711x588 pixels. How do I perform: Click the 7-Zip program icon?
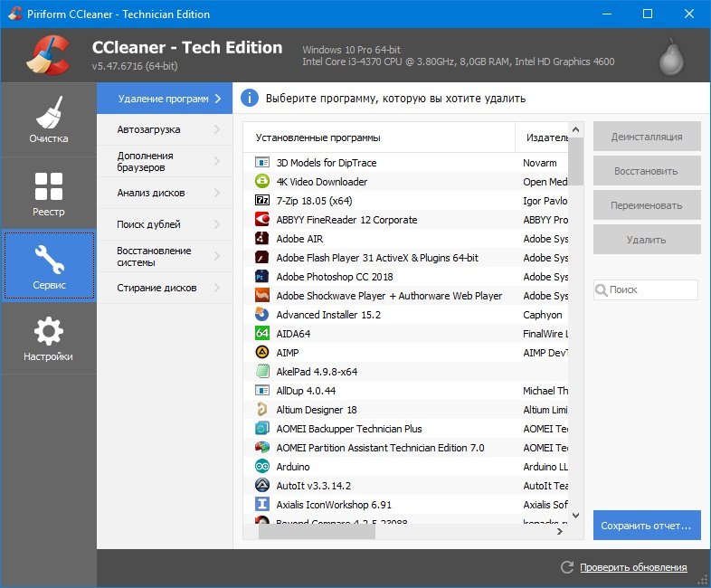click(262, 201)
